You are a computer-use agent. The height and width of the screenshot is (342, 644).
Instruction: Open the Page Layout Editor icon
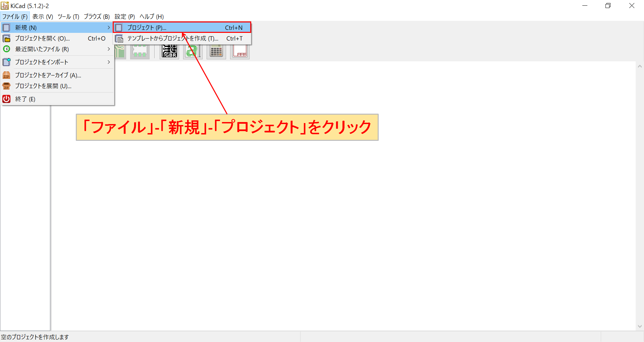(x=239, y=51)
